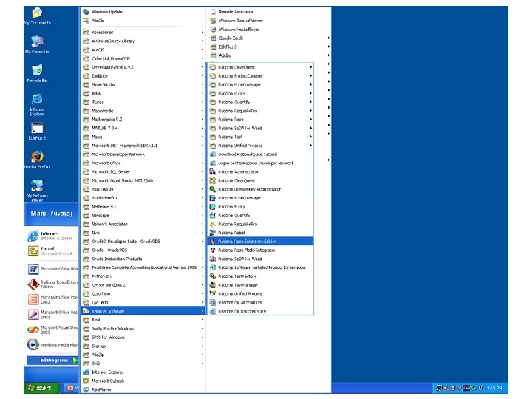
Task: Open the Rational SoDA for Word application entry
Action: (x=260, y=259)
